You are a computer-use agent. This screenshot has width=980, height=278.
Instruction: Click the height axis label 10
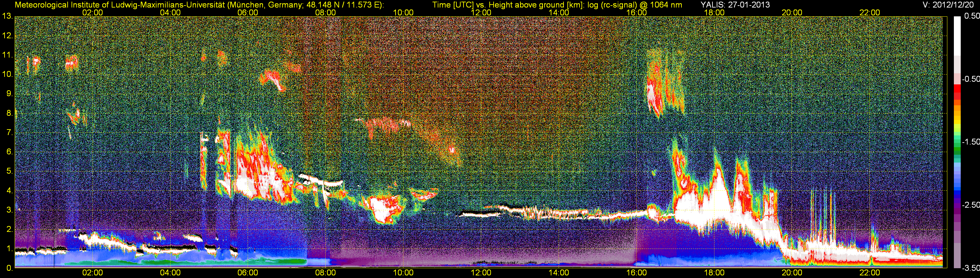coord(7,74)
